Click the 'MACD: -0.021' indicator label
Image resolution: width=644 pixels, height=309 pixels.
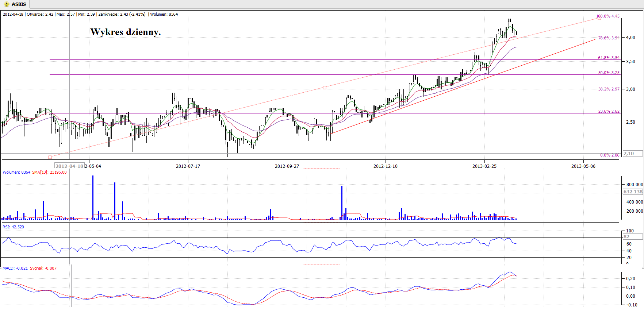(15, 268)
